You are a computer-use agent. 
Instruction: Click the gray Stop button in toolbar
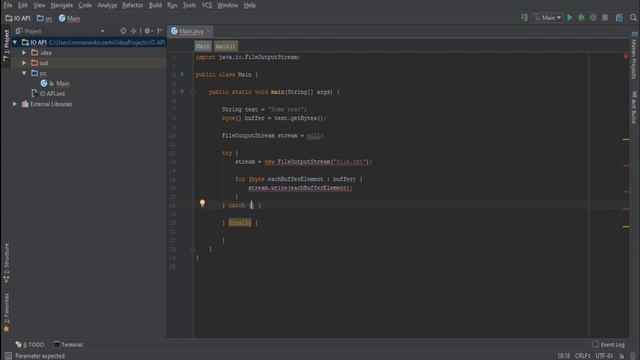point(605,18)
